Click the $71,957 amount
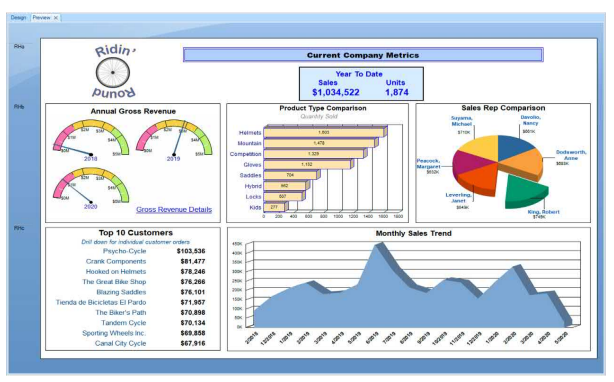614x382 pixels. (x=193, y=302)
